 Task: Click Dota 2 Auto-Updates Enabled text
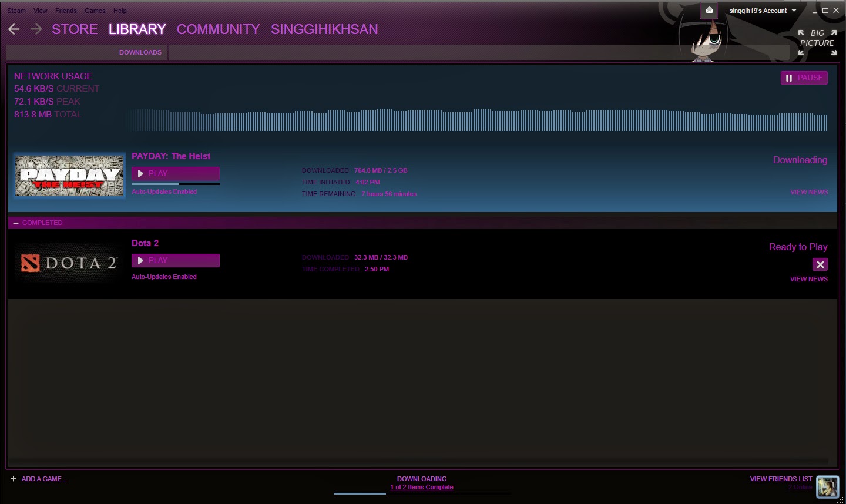point(164,277)
